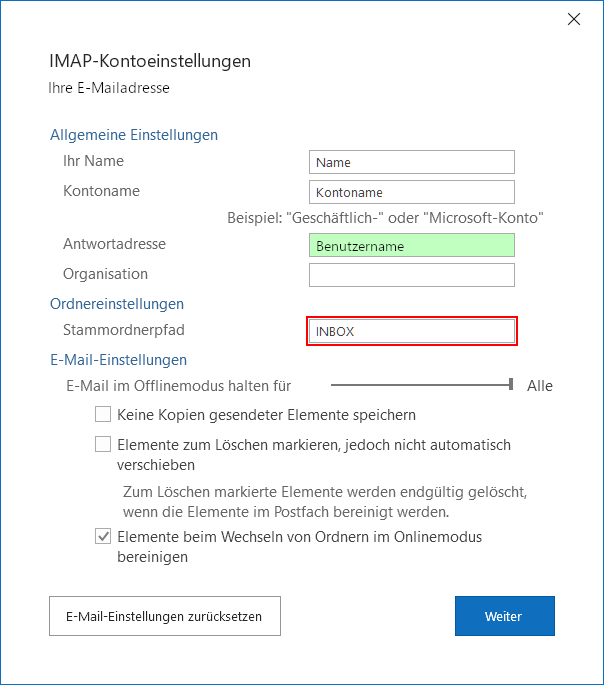Viewport: 604px width, 685px height.
Task: Select the green Antwortadresse field
Action: tap(412, 245)
